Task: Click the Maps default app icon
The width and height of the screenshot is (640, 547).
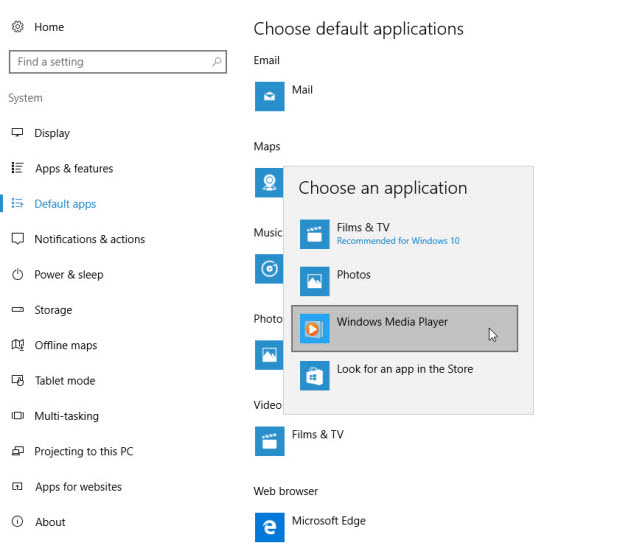Action: pos(269,182)
